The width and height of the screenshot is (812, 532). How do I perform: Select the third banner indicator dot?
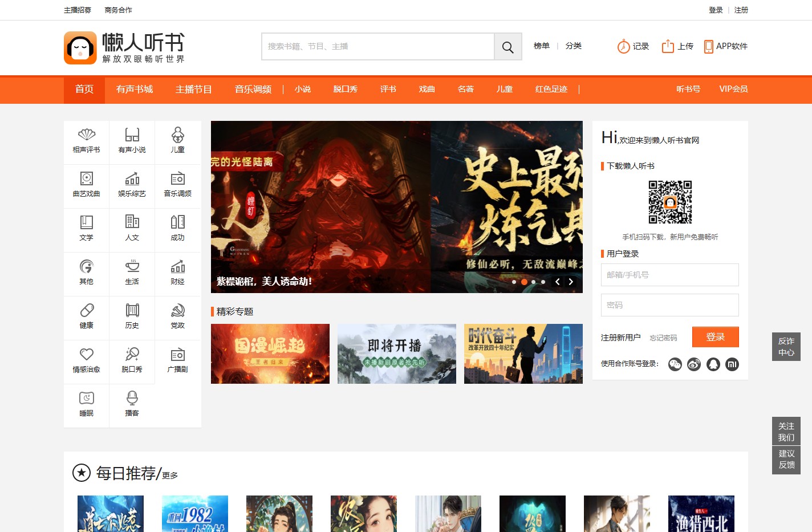[x=534, y=282]
